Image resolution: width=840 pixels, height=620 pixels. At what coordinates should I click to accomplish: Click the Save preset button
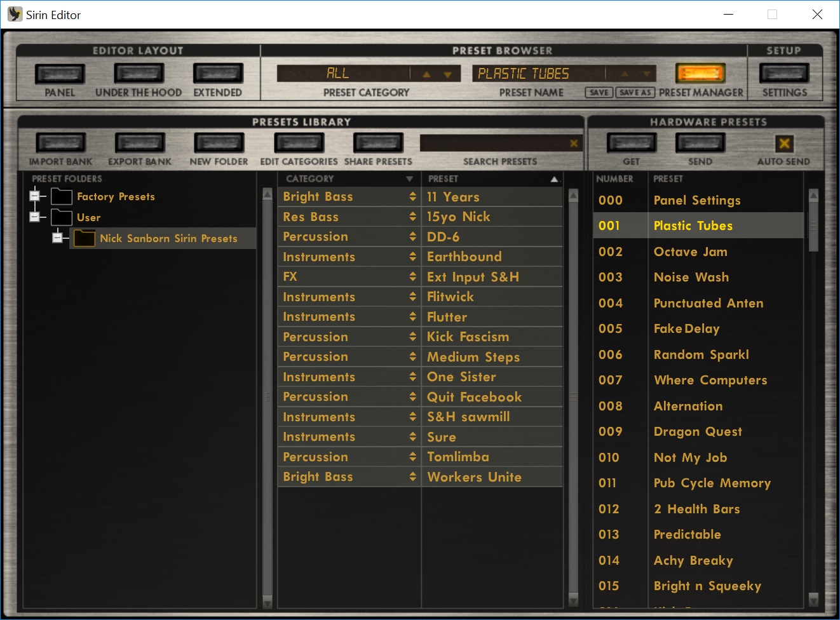[x=599, y=93]
